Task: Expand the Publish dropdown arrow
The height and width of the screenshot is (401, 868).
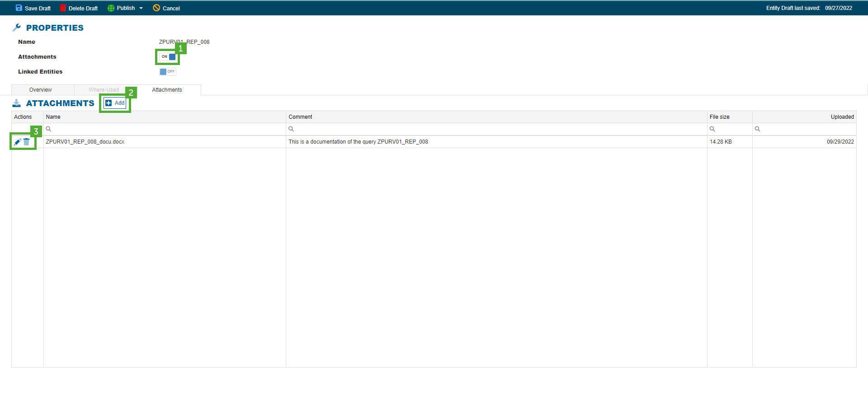Action: pos(141,8)
